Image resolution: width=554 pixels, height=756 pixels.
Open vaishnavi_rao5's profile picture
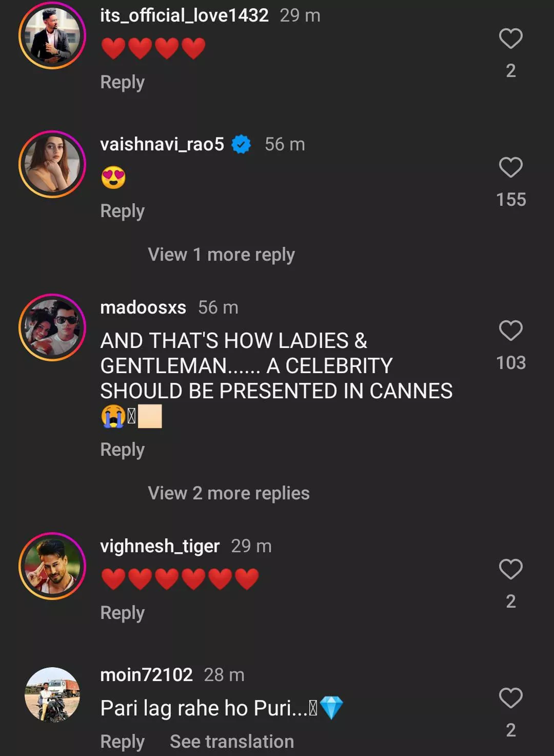(52, 164)
